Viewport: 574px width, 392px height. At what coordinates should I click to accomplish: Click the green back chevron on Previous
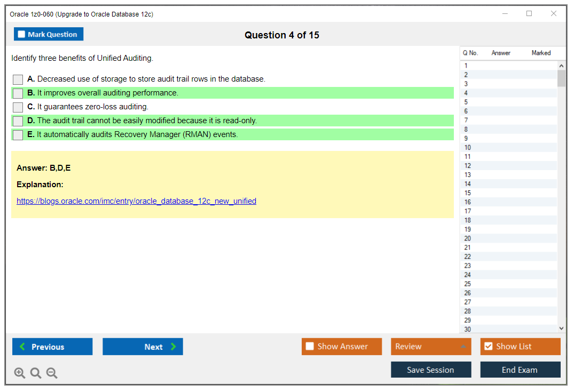pyautogui.click(x=22, y=347)
